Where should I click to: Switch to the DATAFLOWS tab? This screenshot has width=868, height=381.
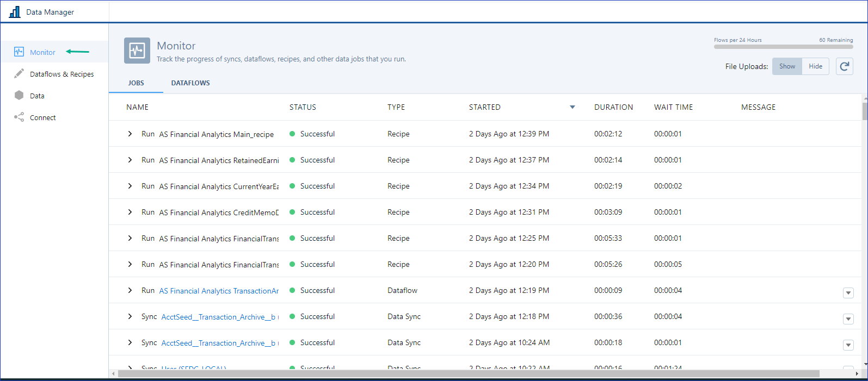190,83
